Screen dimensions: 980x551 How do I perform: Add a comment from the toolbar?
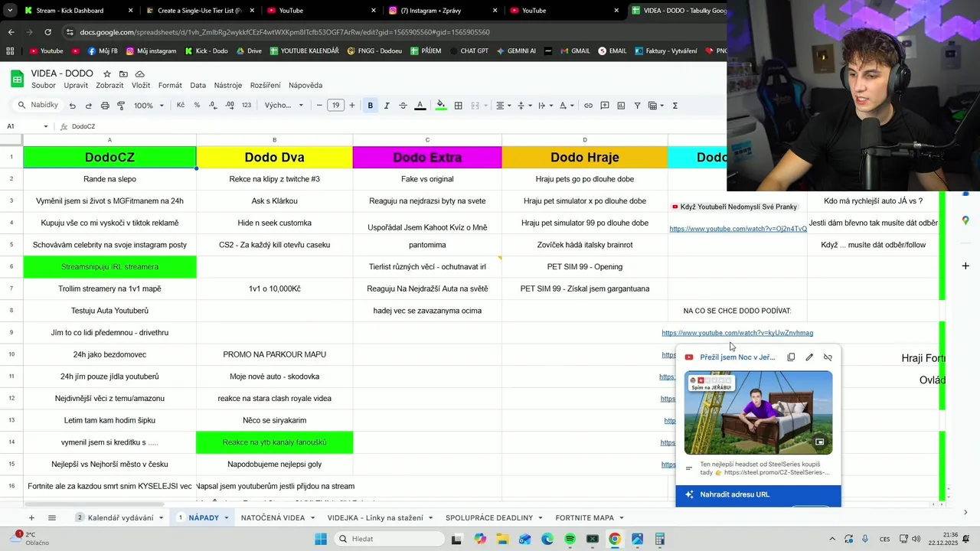[605, 106]
